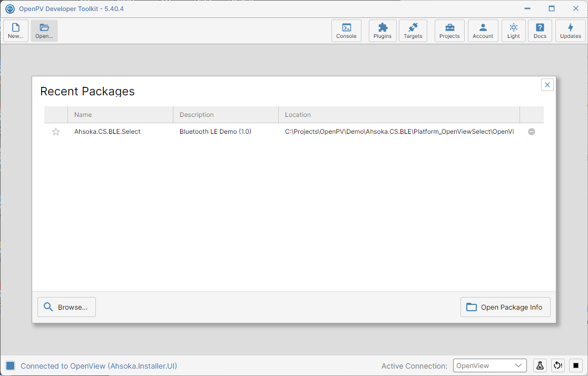Create a new package with New...

[16, 31]
